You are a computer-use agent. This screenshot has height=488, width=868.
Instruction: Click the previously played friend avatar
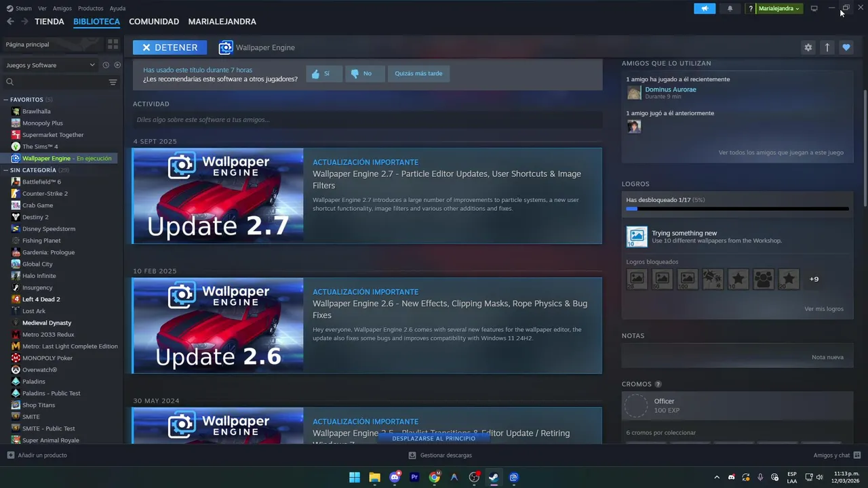[634, 127]
